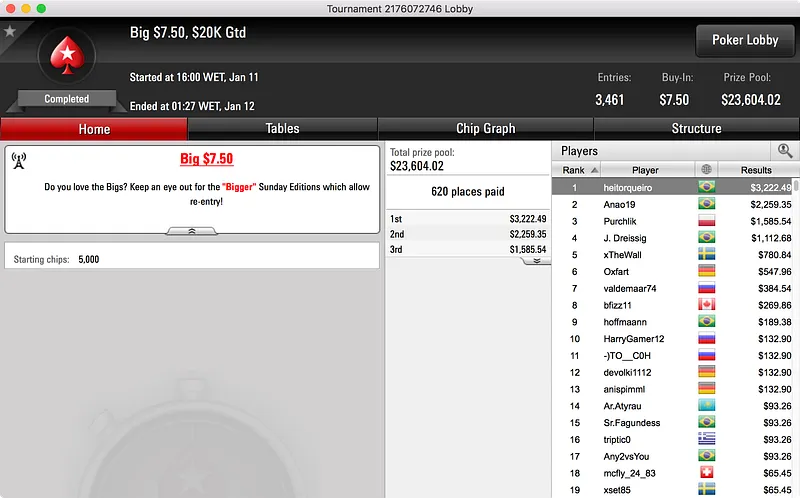Click the Poker Lobby button

pyautogui.click(x=745, y=40)
